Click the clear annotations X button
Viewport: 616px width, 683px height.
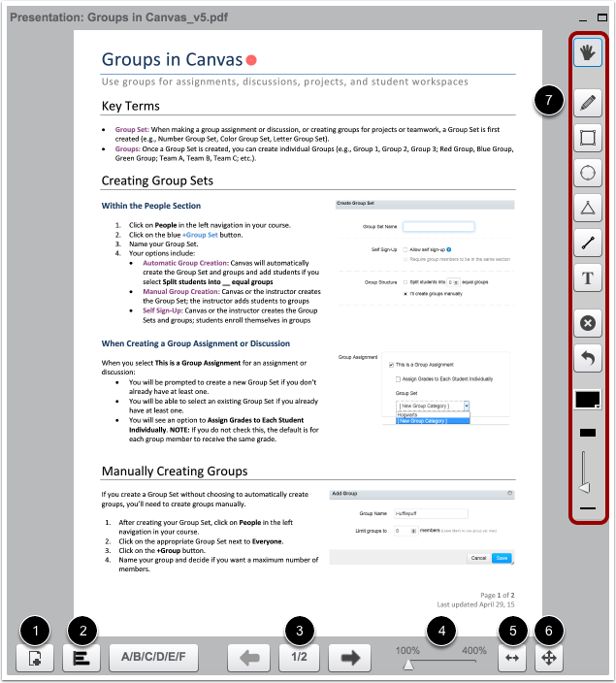[x=588, y=323]
